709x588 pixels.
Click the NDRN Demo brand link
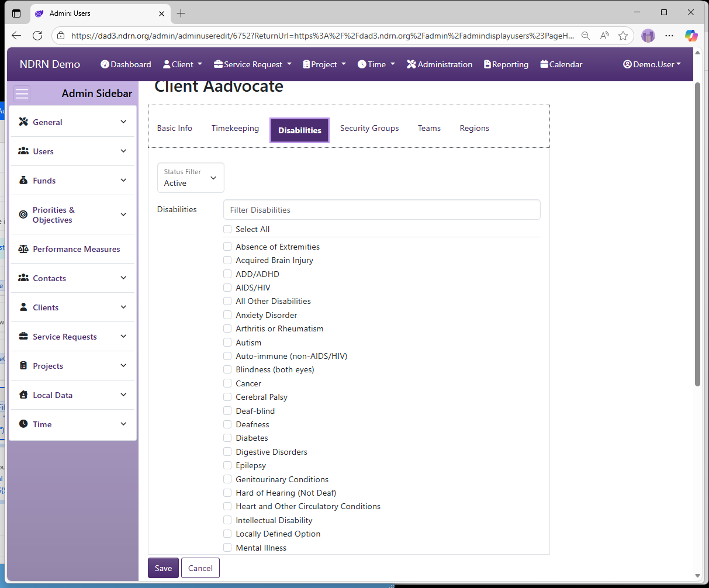click(50, 64)
